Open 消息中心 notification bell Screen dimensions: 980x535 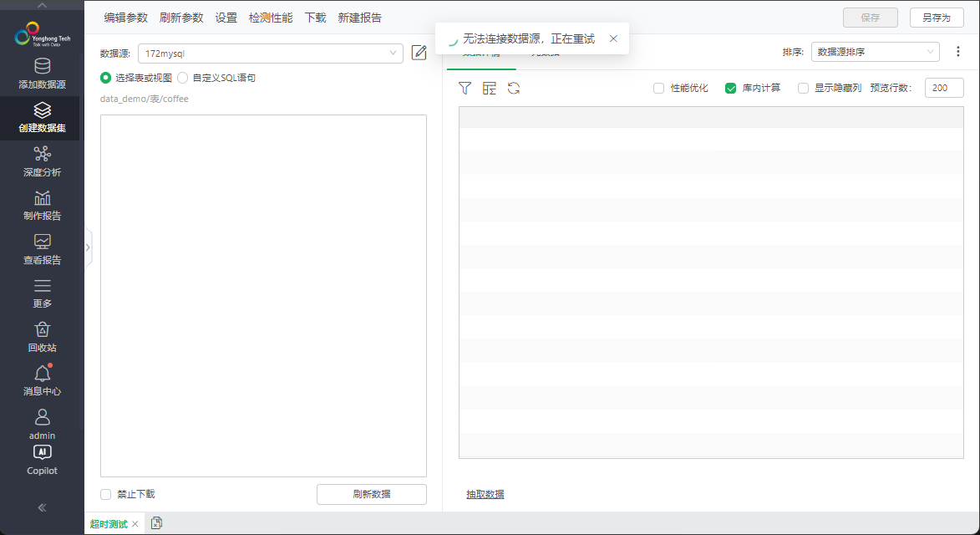coord(42,380)
